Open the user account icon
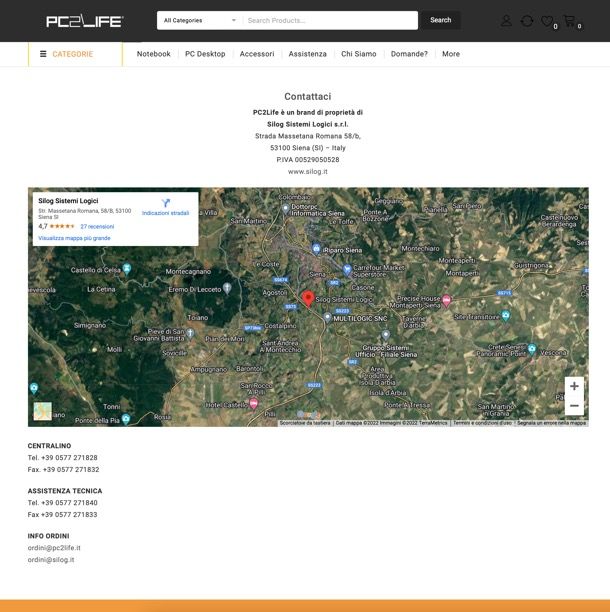Image resolution: width=610 pixels, height=612 pixels. tap(506, 21)
